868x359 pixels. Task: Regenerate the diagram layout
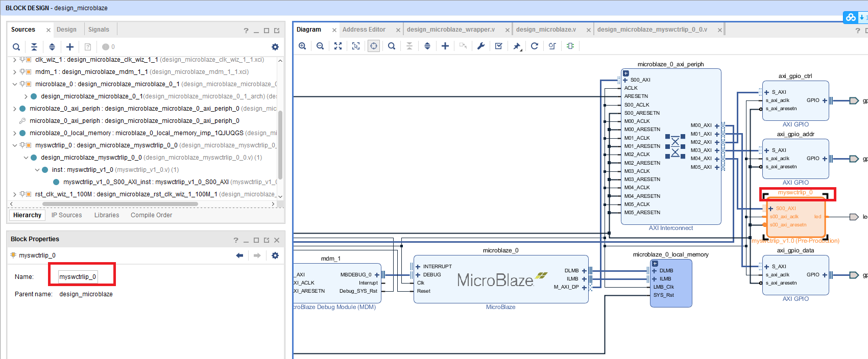[x=535, y=46]
